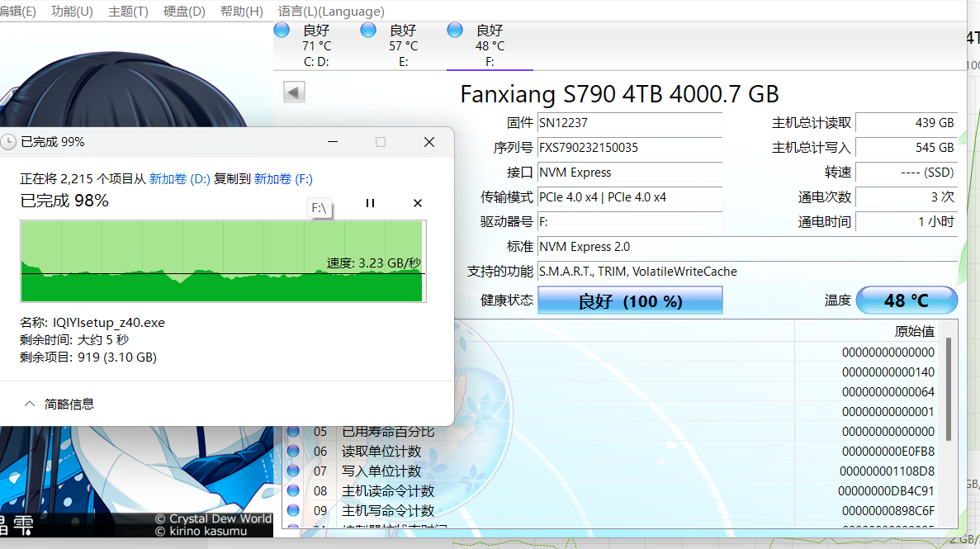Open the 语言(L)(Language) menu

tap(331, 12)
